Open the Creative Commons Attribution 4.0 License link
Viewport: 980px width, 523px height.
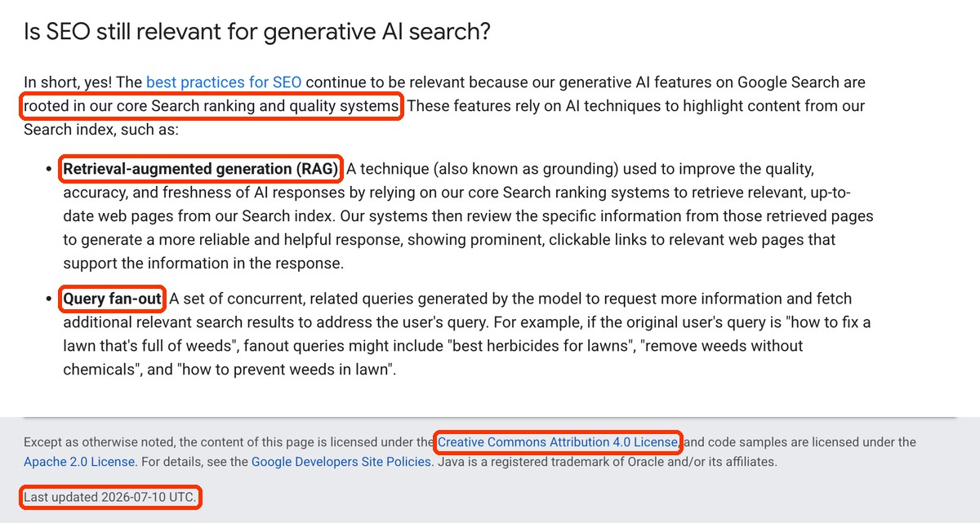[x=558, y=442]
